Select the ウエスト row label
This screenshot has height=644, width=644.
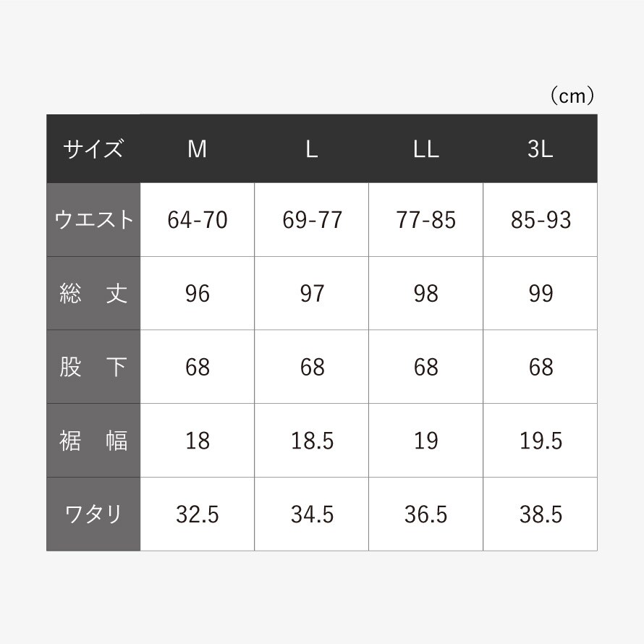point(93,220)
